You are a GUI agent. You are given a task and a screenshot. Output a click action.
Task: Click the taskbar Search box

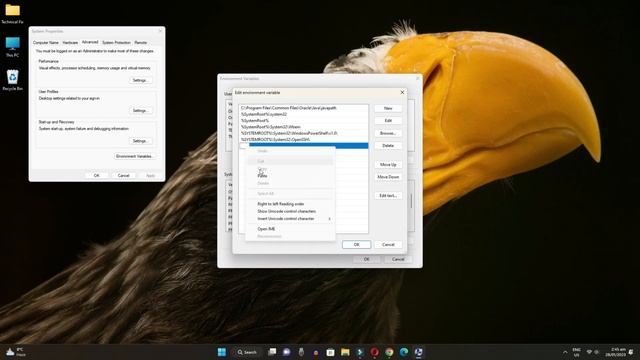tap(248, 352)
